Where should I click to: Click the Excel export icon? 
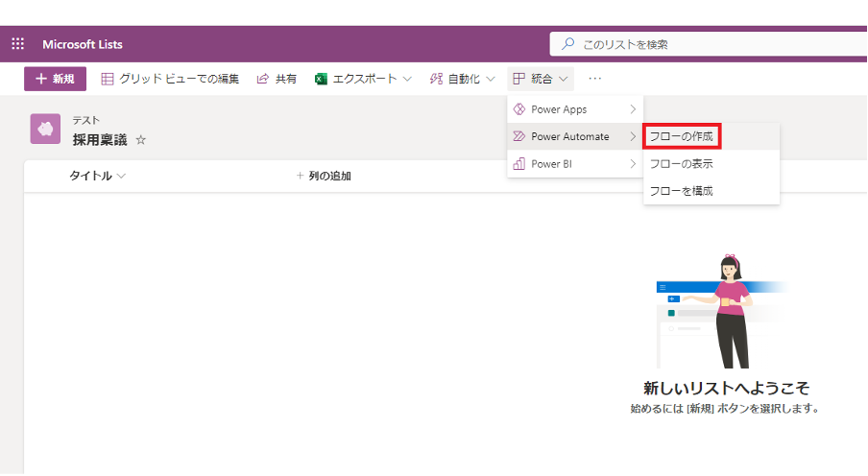click(321, 79)
